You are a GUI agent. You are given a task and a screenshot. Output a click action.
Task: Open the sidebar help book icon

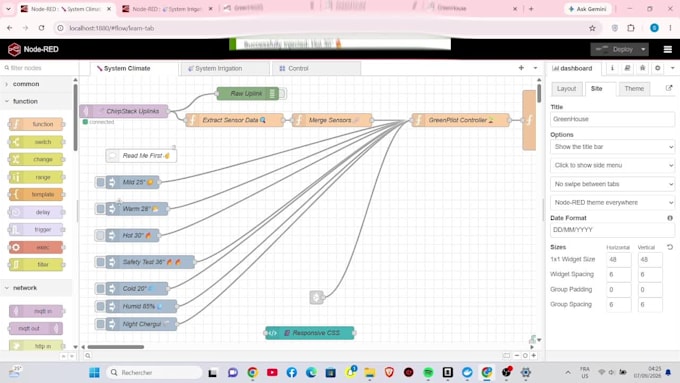[627, 68]
